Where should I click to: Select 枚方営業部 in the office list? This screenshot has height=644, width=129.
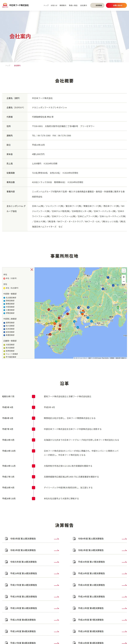pos(9,348)
